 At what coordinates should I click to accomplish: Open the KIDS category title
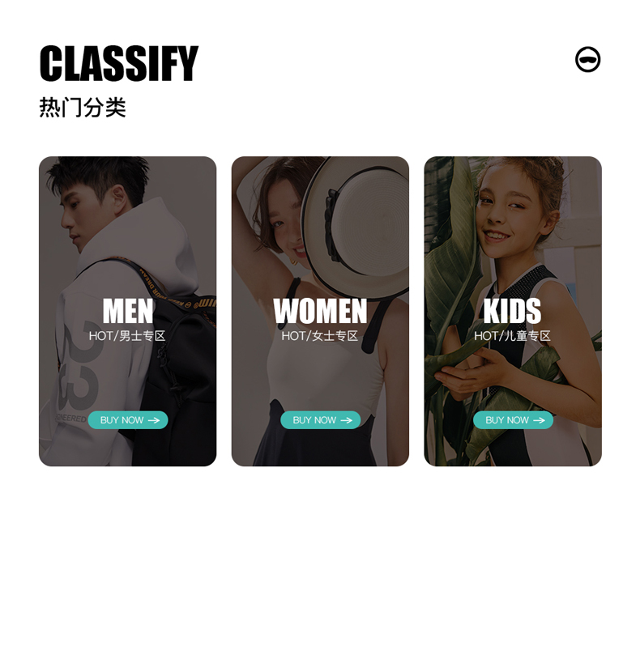(x=513, y=311)
